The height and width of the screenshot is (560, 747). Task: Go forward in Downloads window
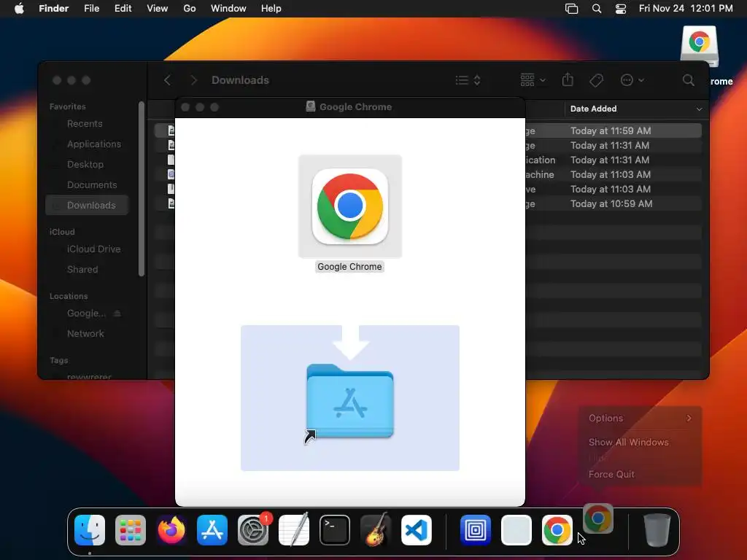click(x=193, y=80)
